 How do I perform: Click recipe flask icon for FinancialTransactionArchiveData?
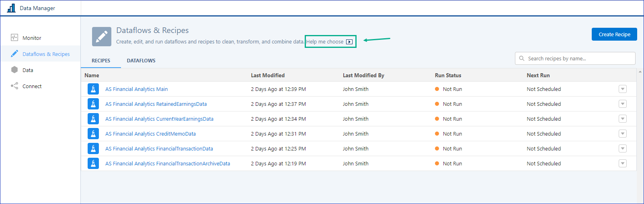pos(93,163)
